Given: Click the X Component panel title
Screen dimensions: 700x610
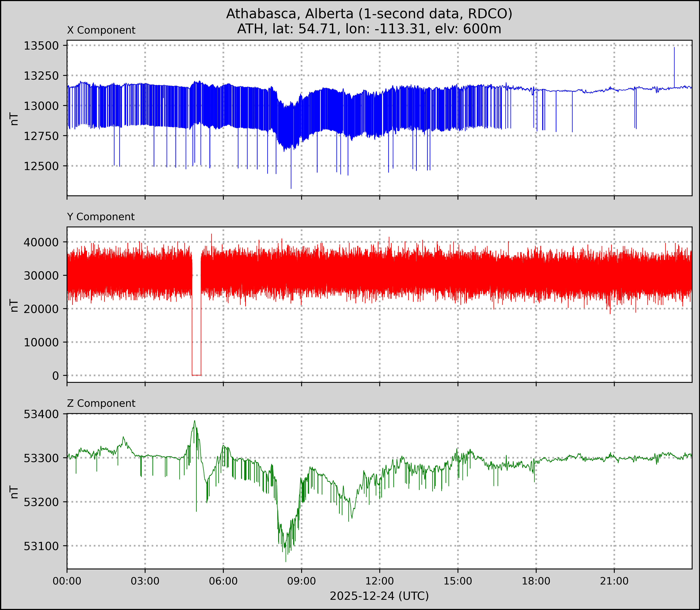Looking at the screenshot, I should pyautogui.click(x=101, y=30).
